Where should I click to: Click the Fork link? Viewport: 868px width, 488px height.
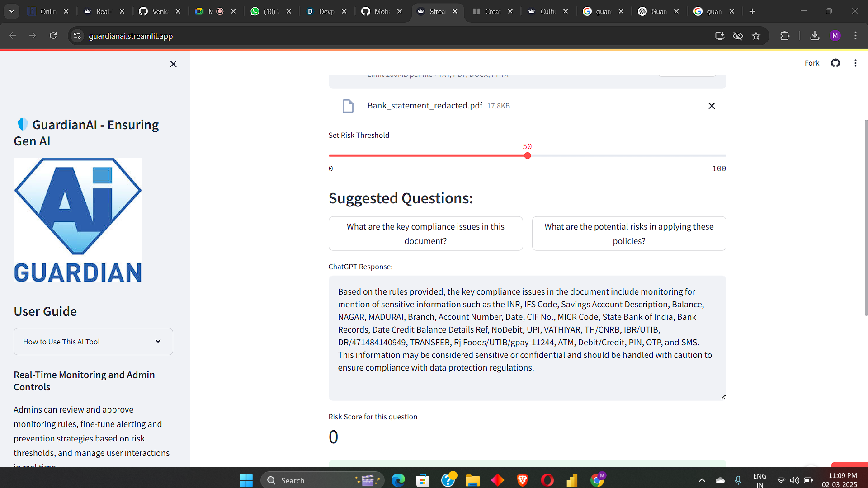811,63
